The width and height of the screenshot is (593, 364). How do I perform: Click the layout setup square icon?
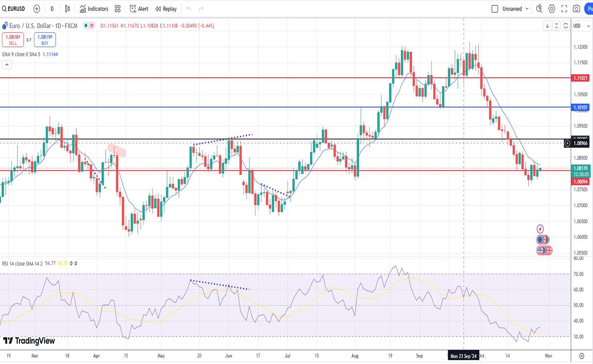click(495, 9)
